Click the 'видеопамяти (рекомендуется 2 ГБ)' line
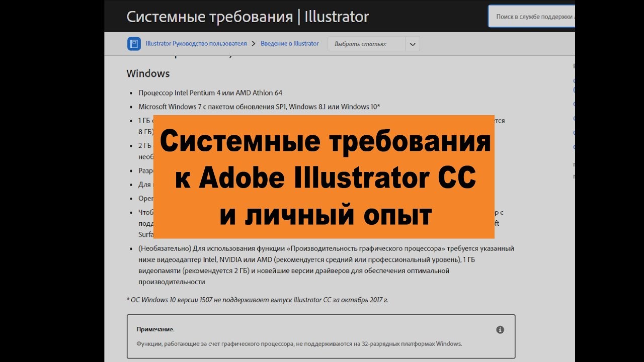Image resolution: width=644 pixels, height=362 pixels. 294,271
